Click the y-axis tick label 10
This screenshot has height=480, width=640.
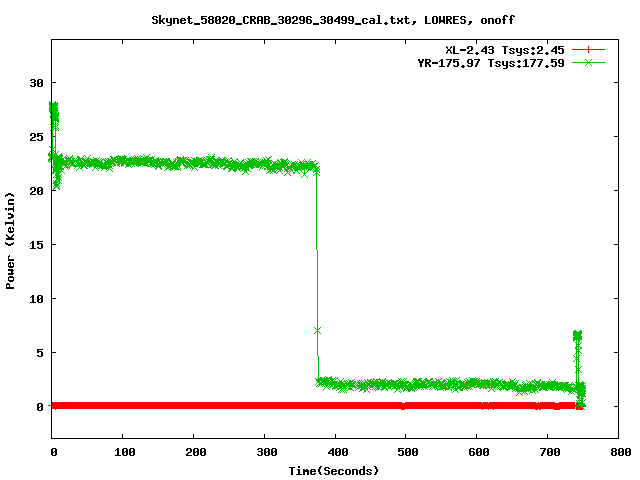pyautogui.click(x=36, y=299)
